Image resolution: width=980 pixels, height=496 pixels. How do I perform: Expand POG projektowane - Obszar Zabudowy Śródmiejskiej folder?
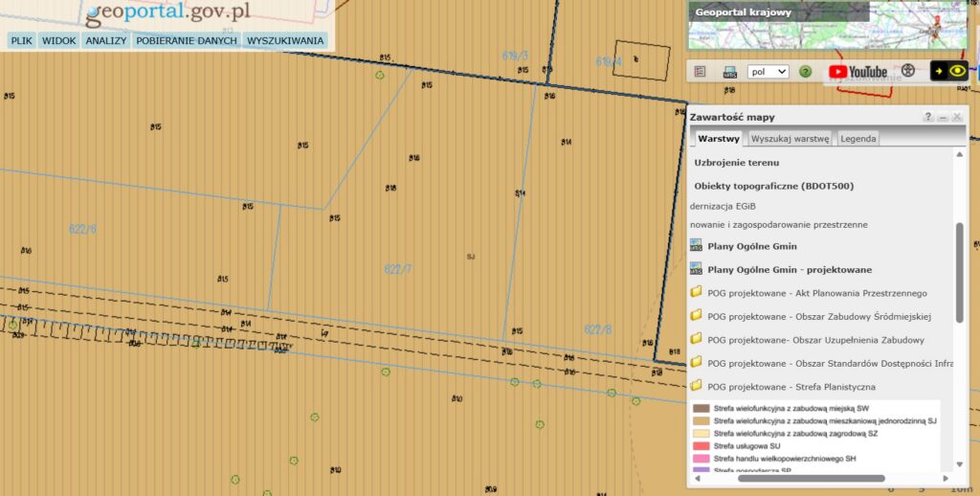[697, 316]
